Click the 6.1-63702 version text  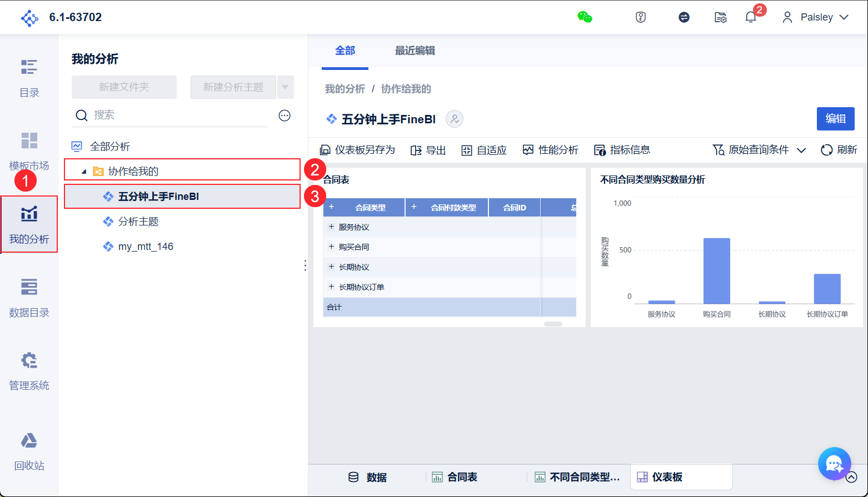(76, 17)
